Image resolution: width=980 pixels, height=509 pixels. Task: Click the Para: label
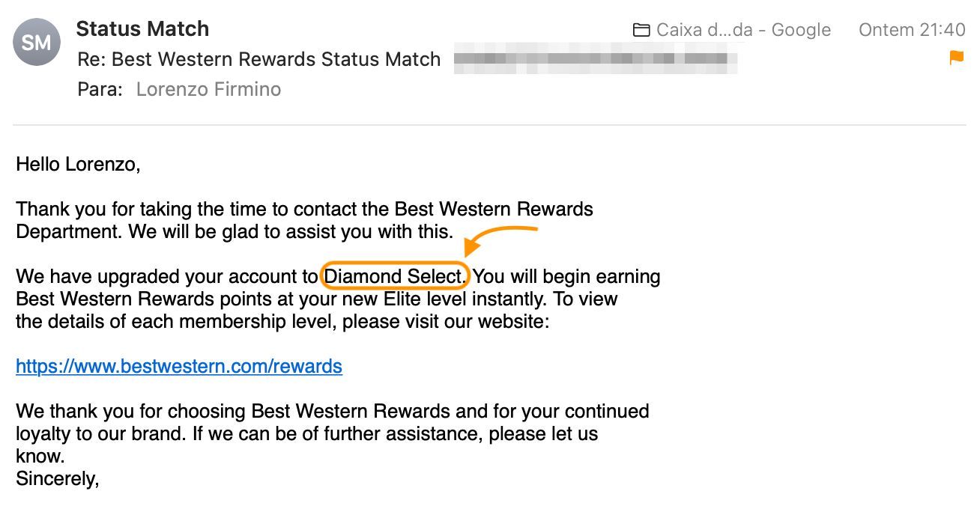pos(100,89)
